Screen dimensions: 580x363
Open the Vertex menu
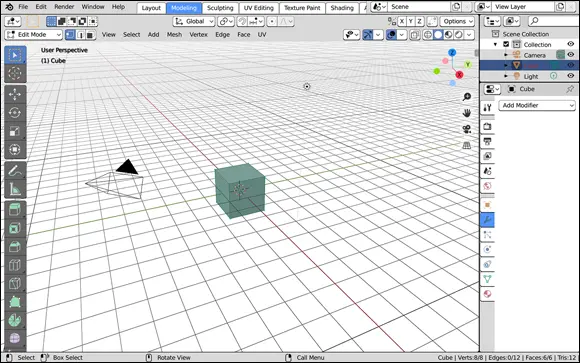coord(198,35)
